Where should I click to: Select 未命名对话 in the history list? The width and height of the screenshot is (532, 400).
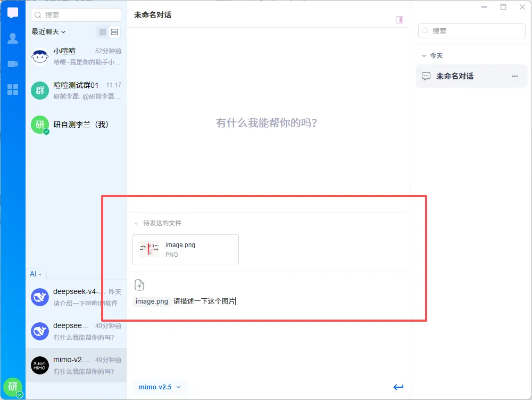point(471,76)
